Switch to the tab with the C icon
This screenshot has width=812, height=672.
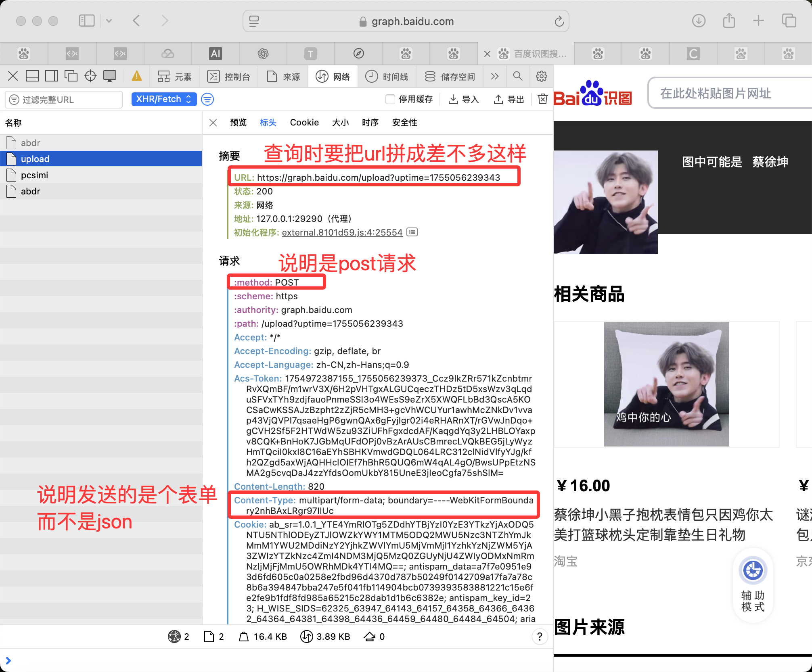(693, 54)
